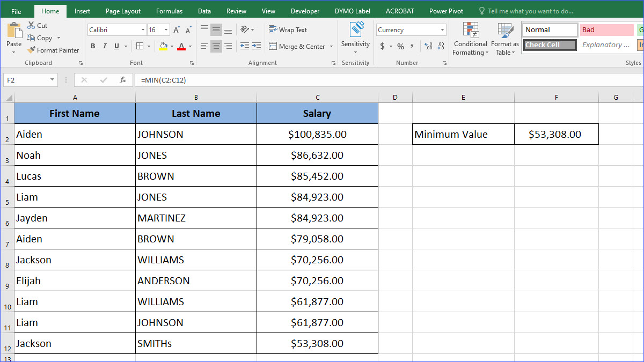
Task: Switch to the Data tab
Action: click(x=204, y=11)
